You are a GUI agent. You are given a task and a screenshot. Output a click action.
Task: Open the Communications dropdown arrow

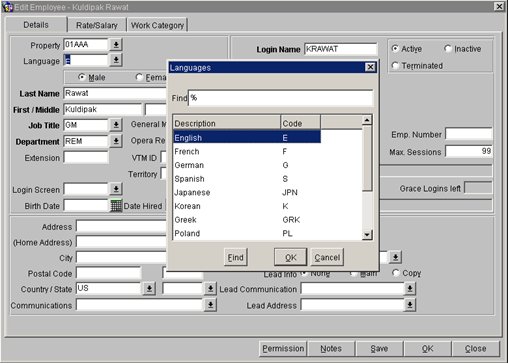(210, 305)
